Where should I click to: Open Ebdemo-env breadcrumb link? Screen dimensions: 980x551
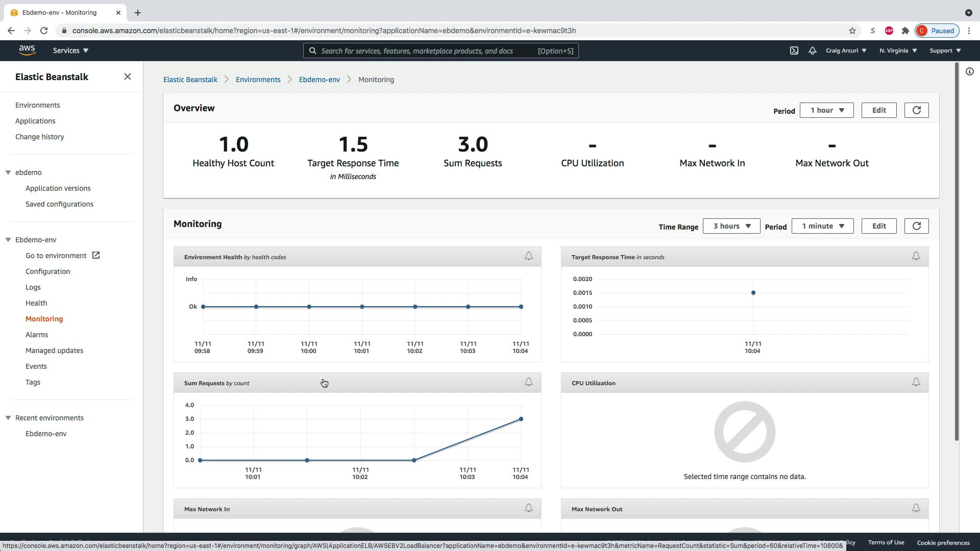(319, 80)
